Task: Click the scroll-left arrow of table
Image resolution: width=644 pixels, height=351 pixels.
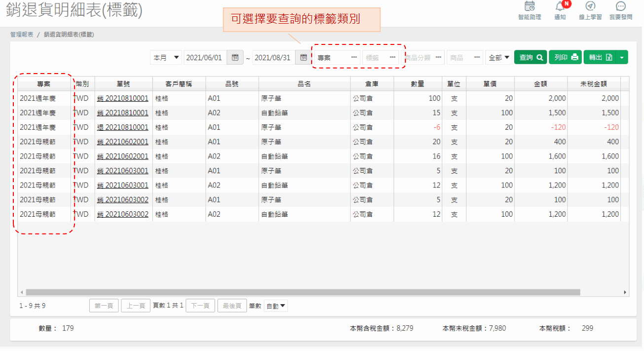Action: coord(22,292)
